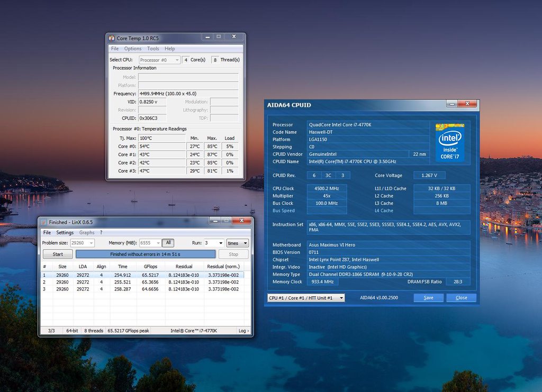The image size is (542, 392).
Task: Click VID field 0.8250 v in Core Temp
Action: pyautogui.click(x=152, y=102)
